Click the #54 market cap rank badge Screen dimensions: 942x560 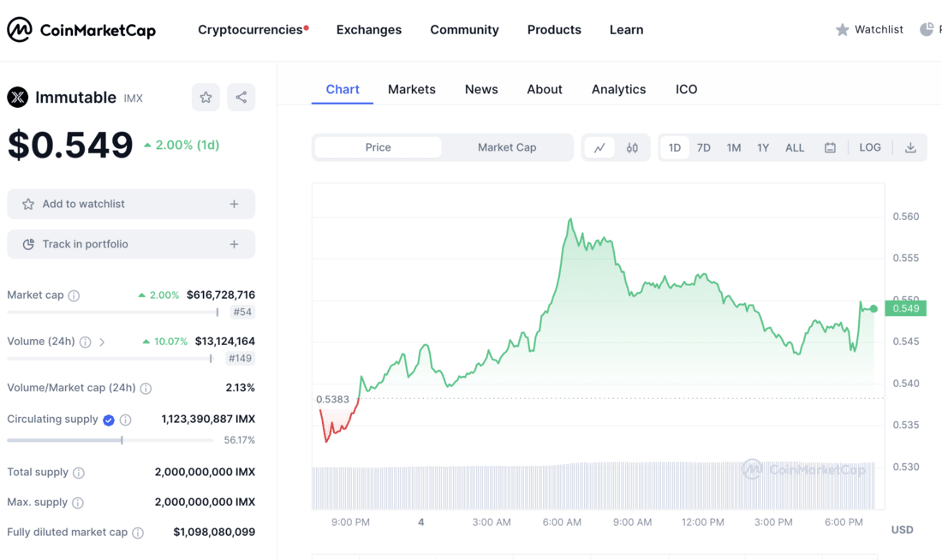pos(242,312)
